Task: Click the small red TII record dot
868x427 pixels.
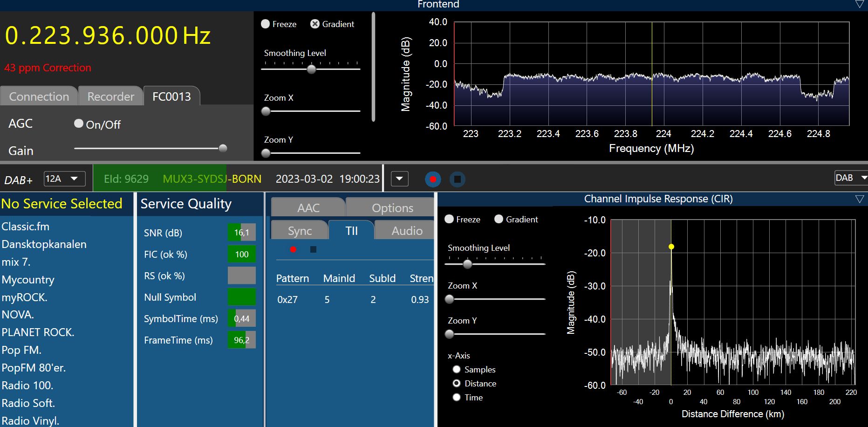Action: click(293, 249)
